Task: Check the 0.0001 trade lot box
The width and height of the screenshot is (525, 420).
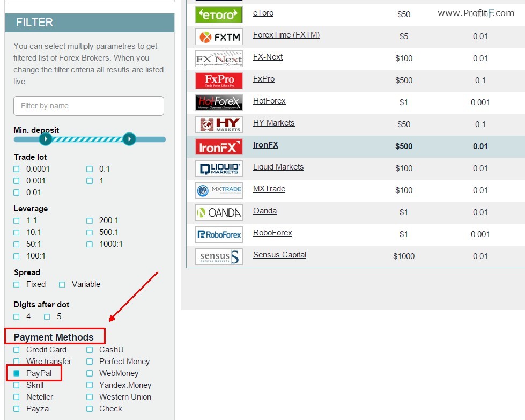Action: coord(17,169)
